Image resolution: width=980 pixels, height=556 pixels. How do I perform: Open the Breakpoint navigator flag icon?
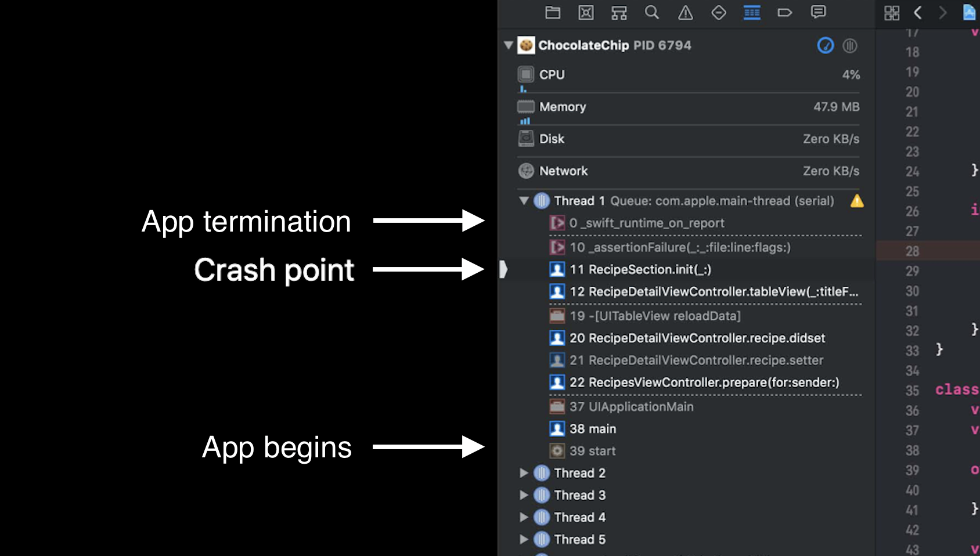[785, 12]
